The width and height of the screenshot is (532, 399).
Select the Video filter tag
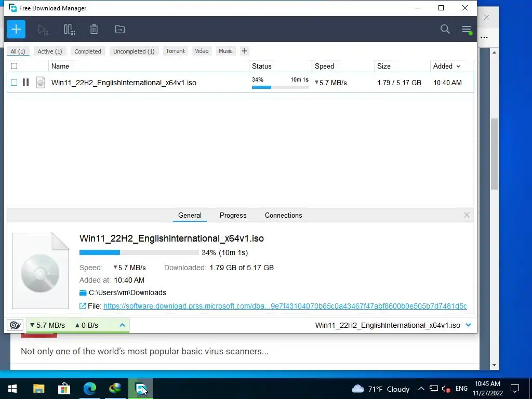click(202, 51)
